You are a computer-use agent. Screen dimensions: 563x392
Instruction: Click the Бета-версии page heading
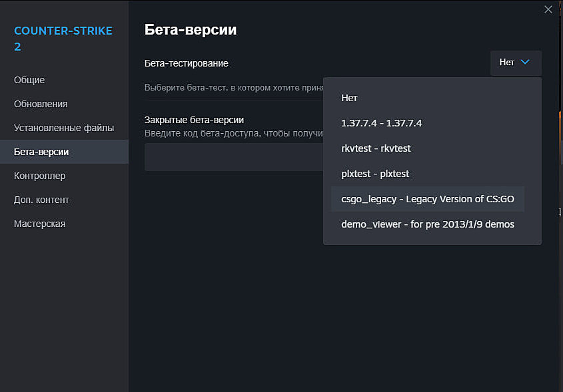click(191, 30)
